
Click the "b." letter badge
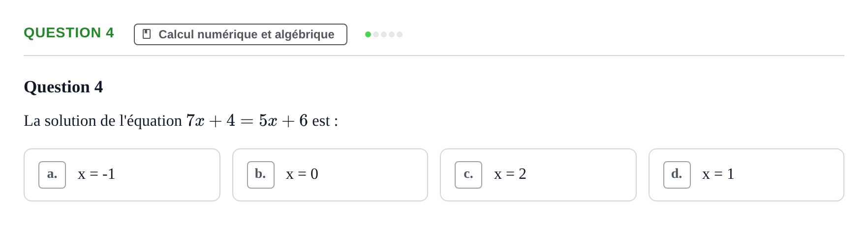pyautogui.click(x=261, y=175)
